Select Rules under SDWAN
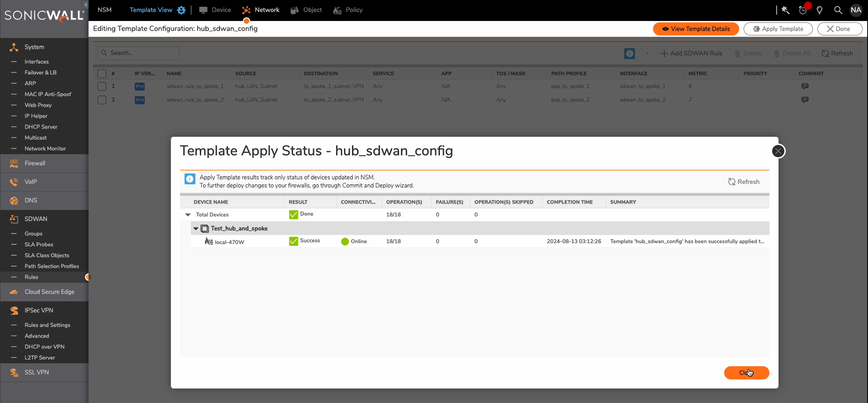The width and height of the screenshot is (868, 403). 31,277
